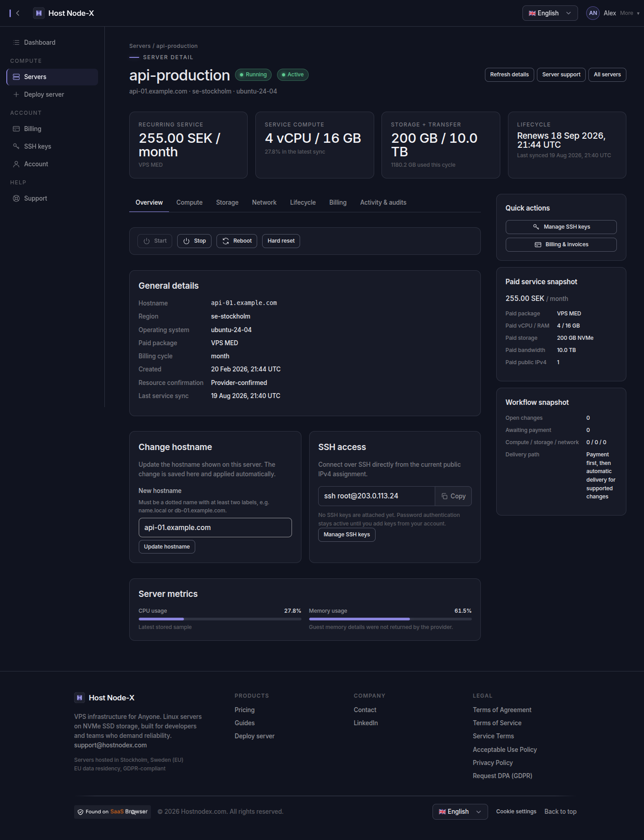644x840 pixels.
Task: Click the ssh root@203.0.113.24 field
Action: [x=376, y=496]
